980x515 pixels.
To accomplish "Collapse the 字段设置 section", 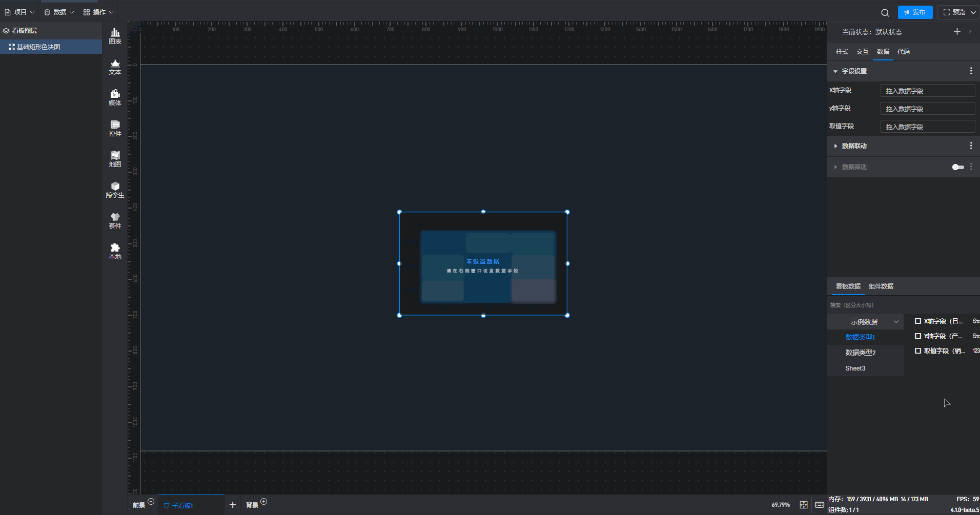I will (x=835, y=71).
